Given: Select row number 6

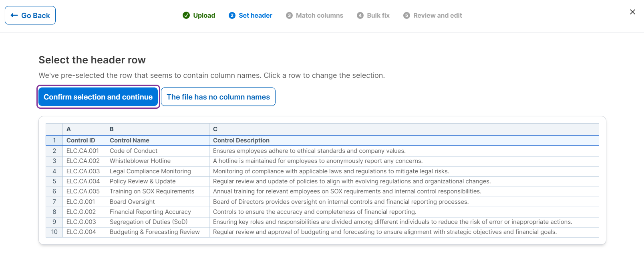Looking at the screenshot, I should tap(54, 191).
